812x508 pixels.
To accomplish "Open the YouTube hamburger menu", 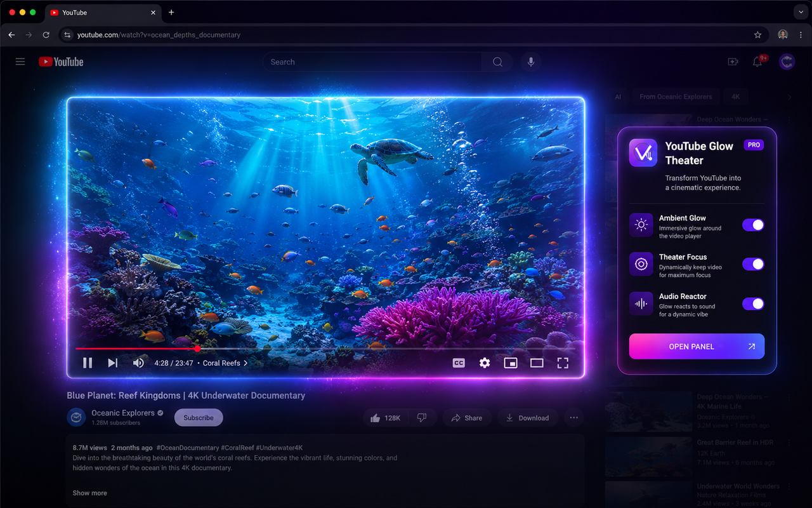I will (20, 62).
